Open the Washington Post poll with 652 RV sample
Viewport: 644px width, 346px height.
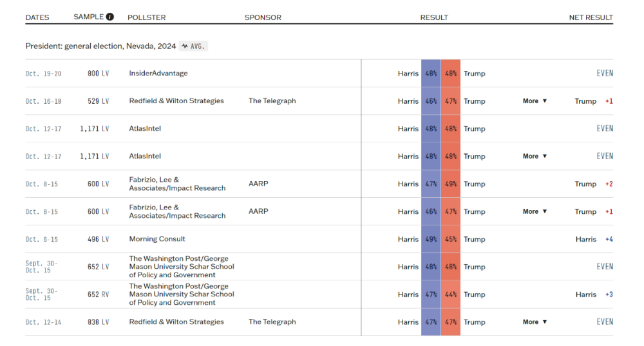coord(182,294)
